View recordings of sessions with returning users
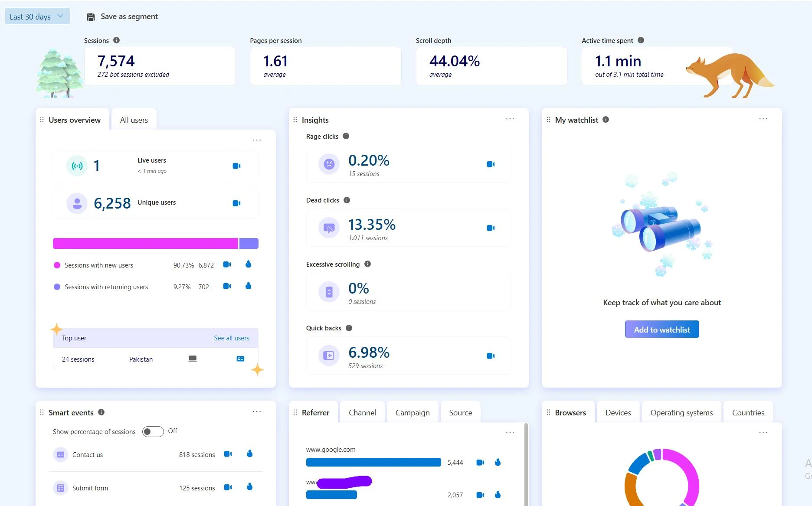Screen dimensions: 812x506 pos(227,286)
